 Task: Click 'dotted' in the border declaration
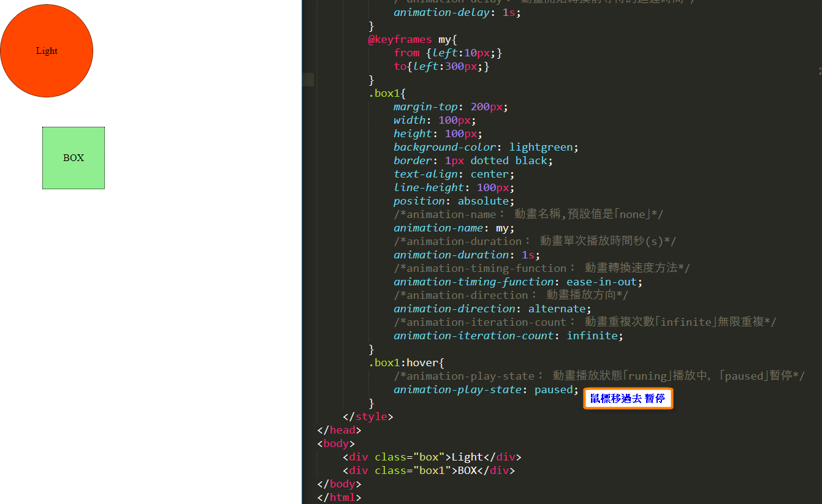pos(489,160)
